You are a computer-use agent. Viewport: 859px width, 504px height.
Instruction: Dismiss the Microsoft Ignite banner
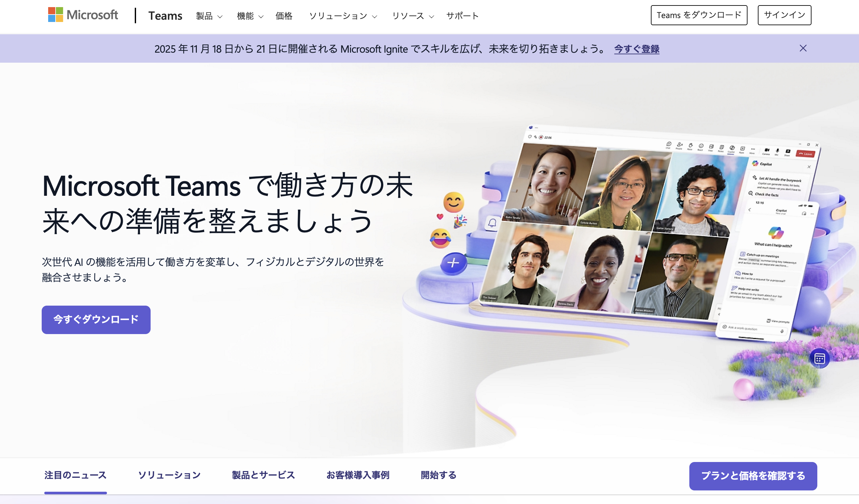coord(803,48)
